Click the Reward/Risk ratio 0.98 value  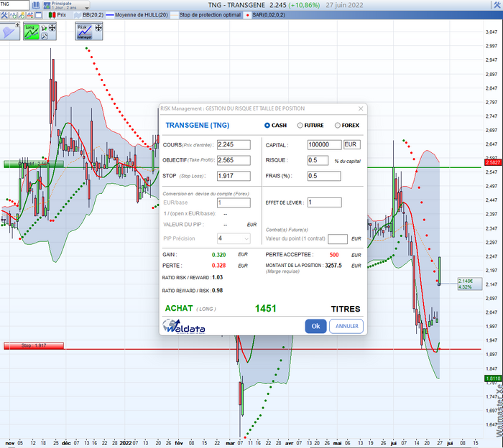coord(218,291)
